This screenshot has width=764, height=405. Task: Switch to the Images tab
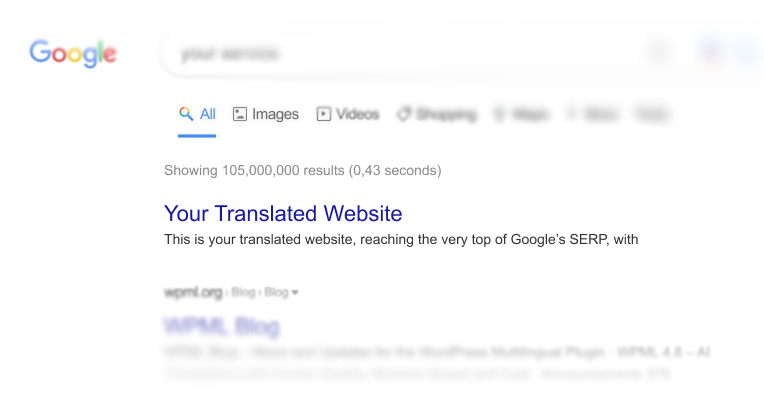(x=266, y=114)
